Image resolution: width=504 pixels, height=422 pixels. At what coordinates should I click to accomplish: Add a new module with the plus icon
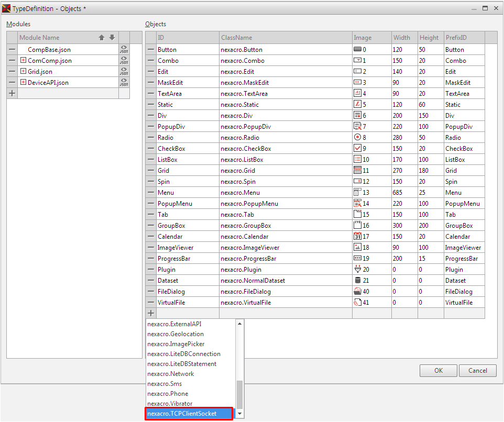pos(12,93)
